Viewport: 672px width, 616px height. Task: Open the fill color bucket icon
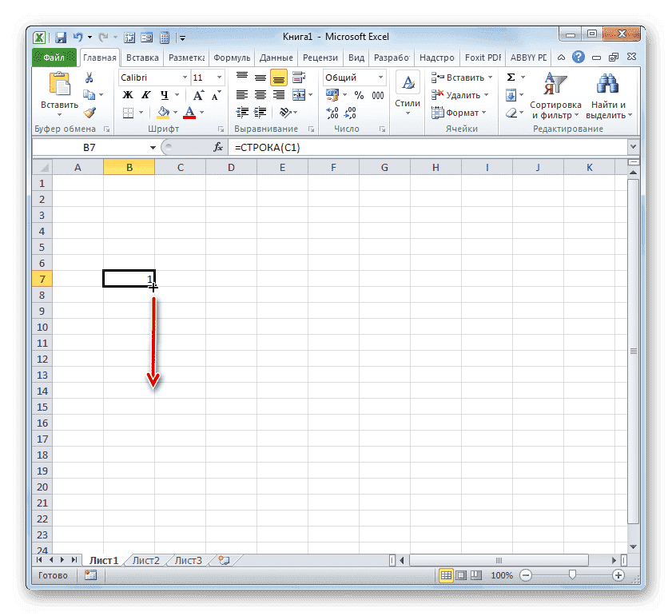point(162,112)
